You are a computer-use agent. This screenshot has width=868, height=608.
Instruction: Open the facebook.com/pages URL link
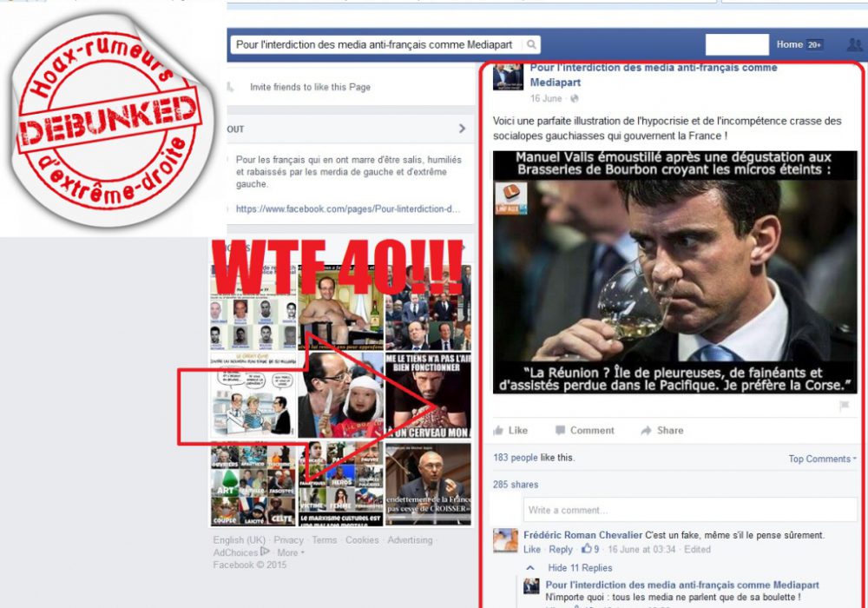pos(348,208)
